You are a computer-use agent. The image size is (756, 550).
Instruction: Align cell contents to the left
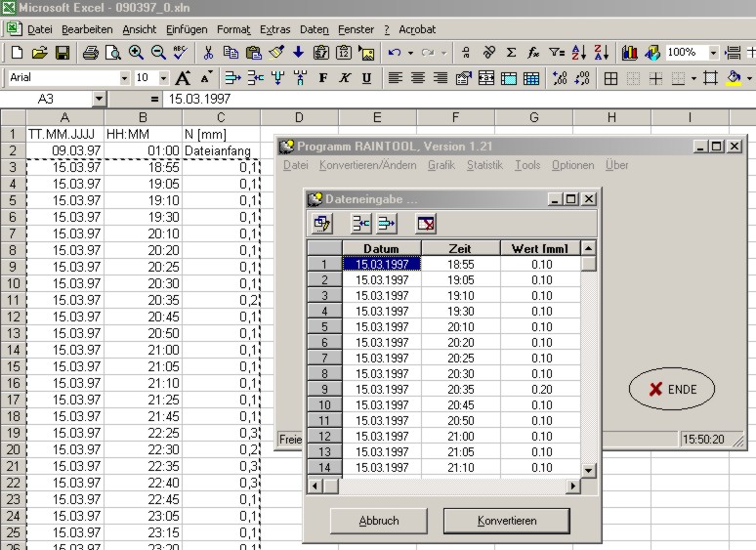pyautogui.click(x=396, y=78)
